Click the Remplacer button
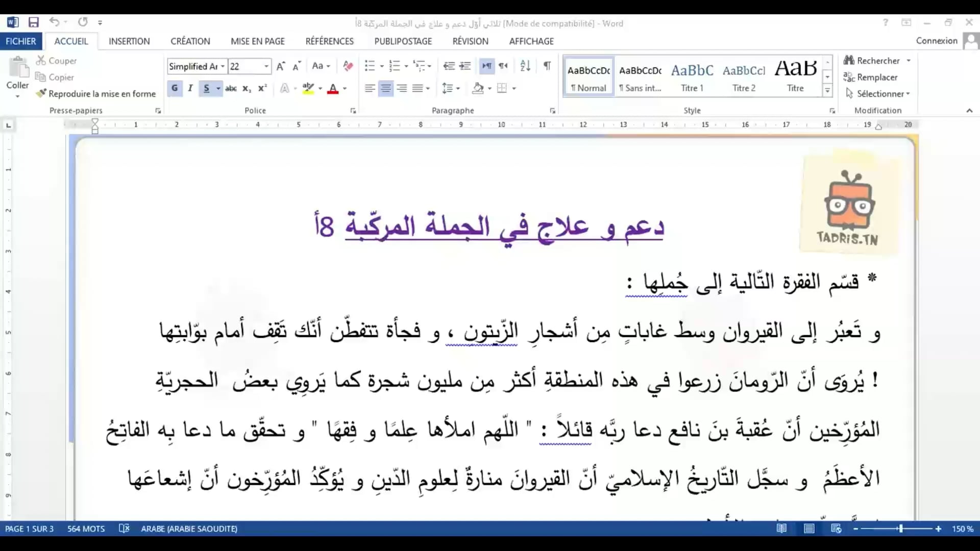This screenshot has width=980, height=551. [871, 77]
